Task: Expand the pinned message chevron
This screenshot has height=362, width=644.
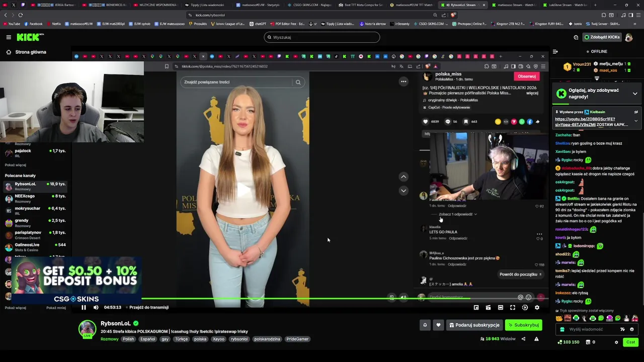Action: (x=636, y=121)
